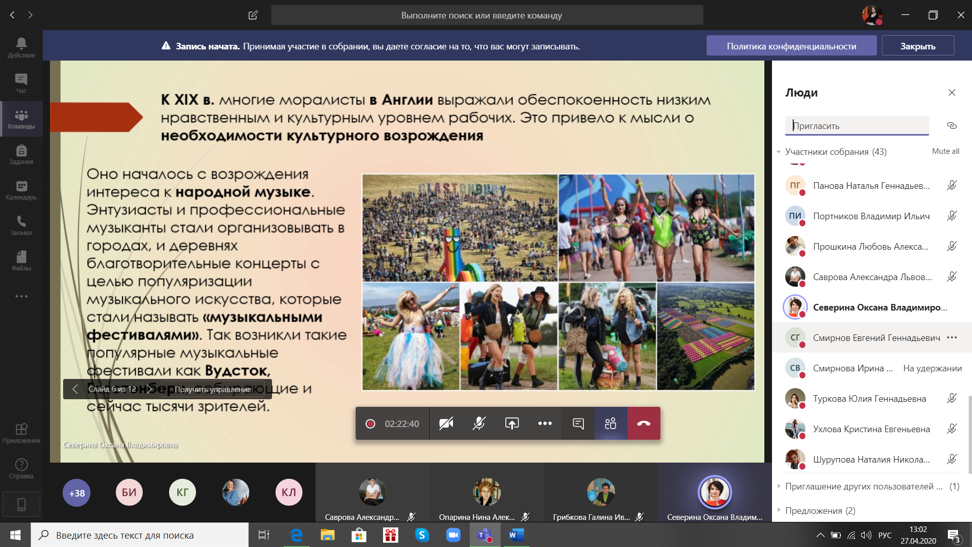Expand the invited other users section
The height and width of the screenshot is (547, 972).
click(779, 487)
